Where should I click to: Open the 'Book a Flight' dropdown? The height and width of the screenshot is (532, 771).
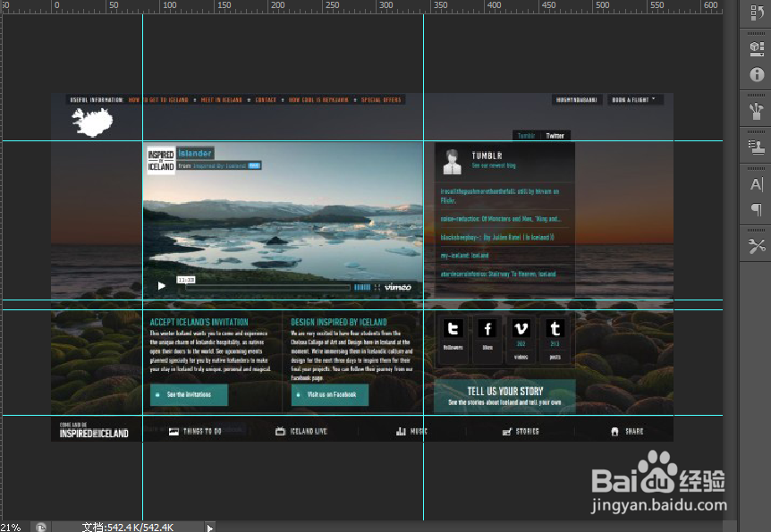point(635,100)
